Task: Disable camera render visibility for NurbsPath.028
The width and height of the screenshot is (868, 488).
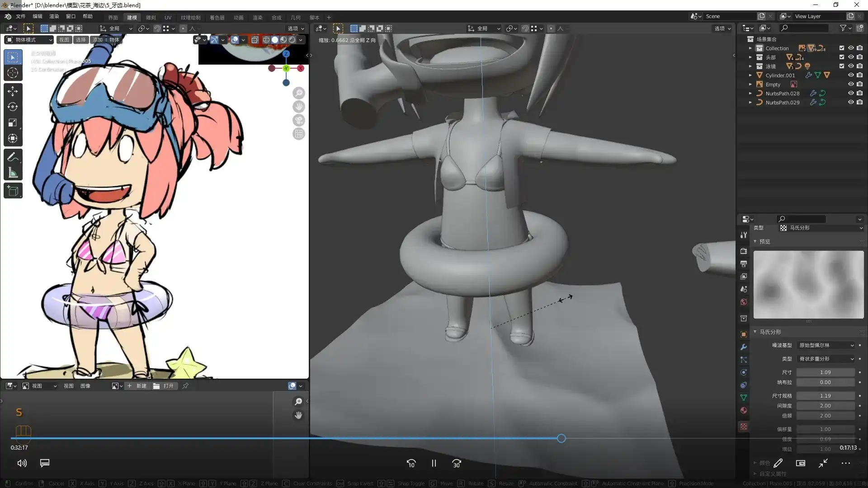Action: [861, 93]
